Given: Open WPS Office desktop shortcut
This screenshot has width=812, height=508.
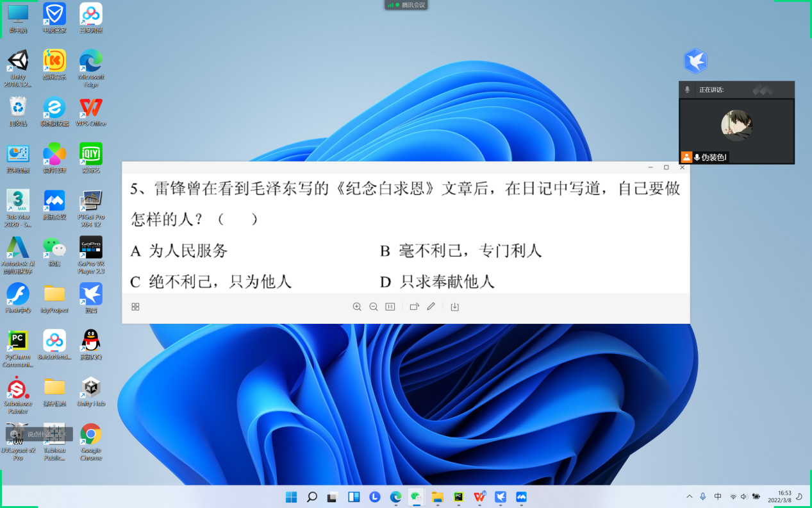Looking at the screenshot, I should click(90, 112).
